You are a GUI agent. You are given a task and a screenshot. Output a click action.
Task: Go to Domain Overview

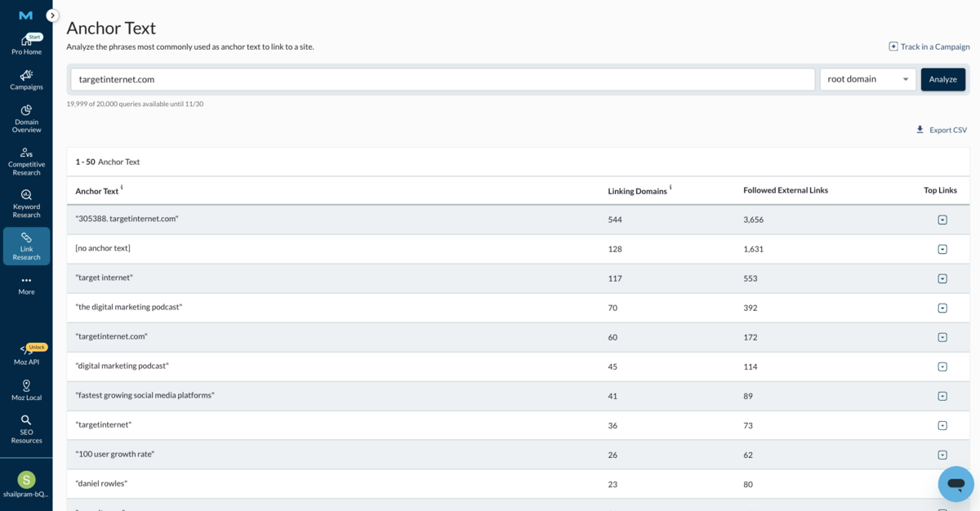click(26, 119)
